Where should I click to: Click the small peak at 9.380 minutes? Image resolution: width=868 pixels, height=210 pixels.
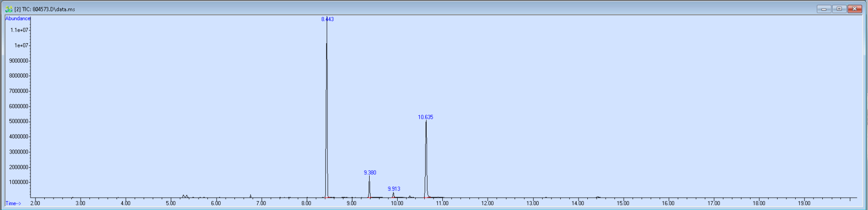coord(370,187)
